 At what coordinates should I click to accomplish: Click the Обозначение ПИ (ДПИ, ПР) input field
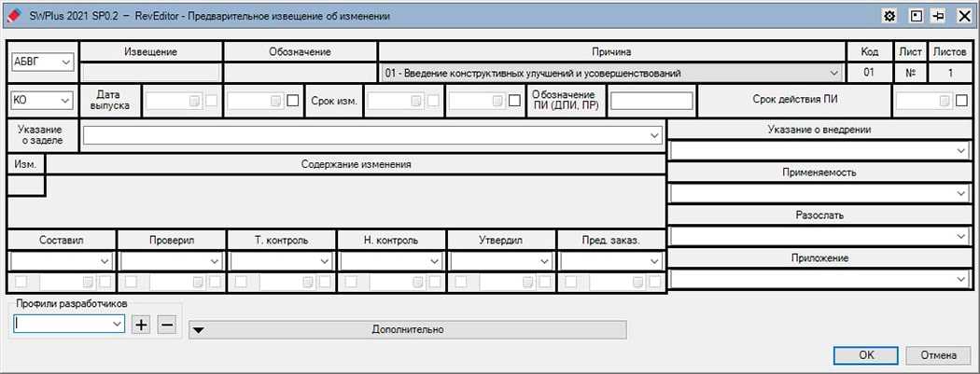651,101
